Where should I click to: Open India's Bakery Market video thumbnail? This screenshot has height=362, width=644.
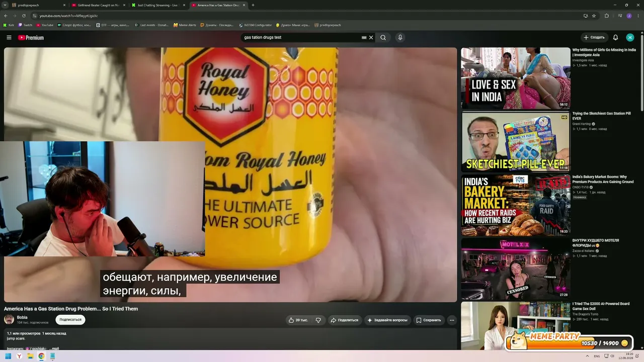point(516,205)
